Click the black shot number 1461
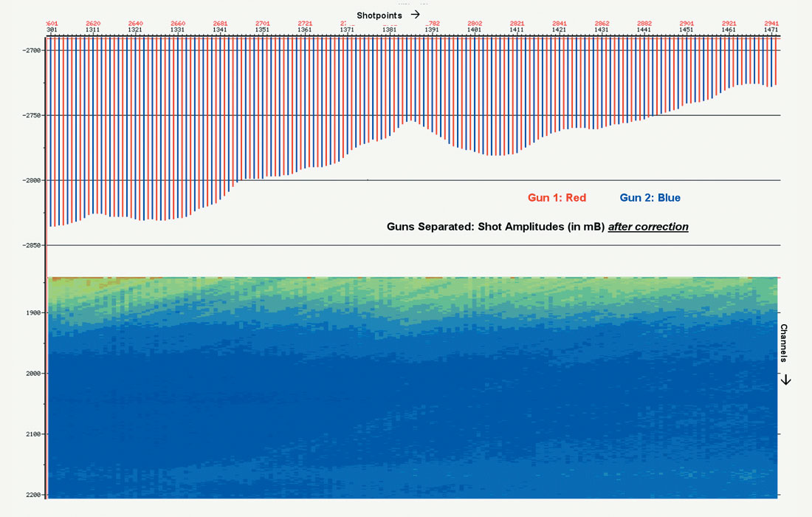 [x=729, y=30]
